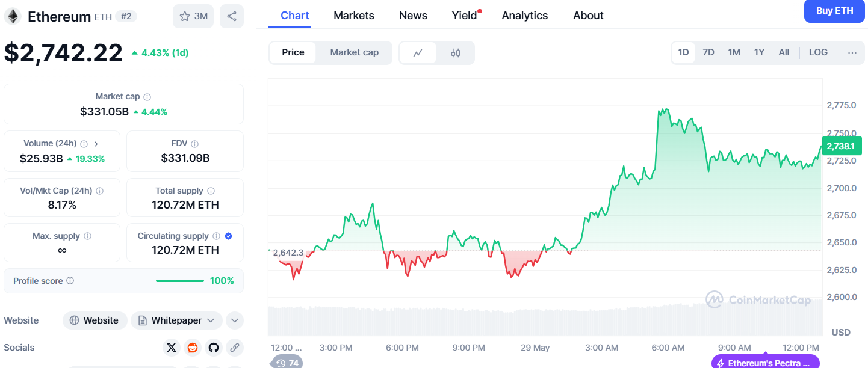Show Circulating supply info icon
Viewport: 868px width, 368px height.
coord(217,236)
